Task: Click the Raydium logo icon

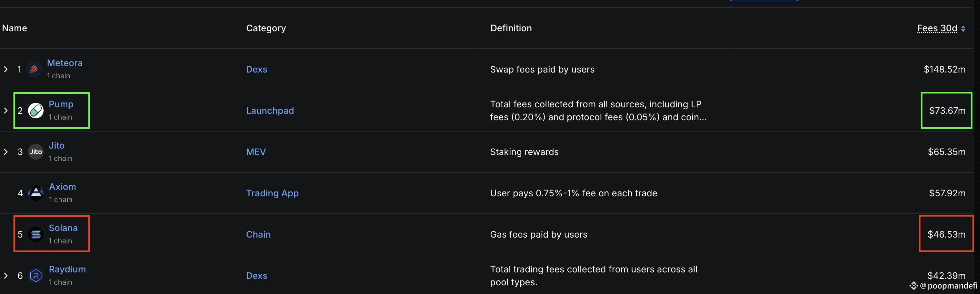Action: pos(36,275)
